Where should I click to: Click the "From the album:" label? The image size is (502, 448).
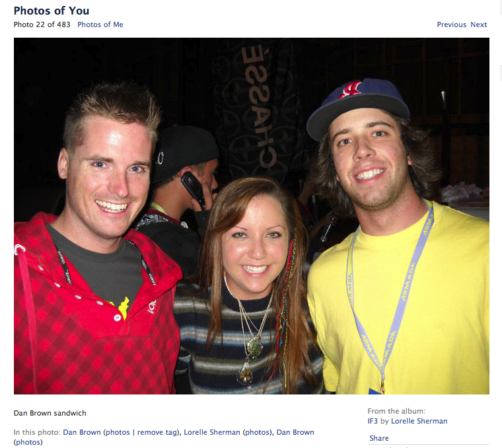point(396,411)
